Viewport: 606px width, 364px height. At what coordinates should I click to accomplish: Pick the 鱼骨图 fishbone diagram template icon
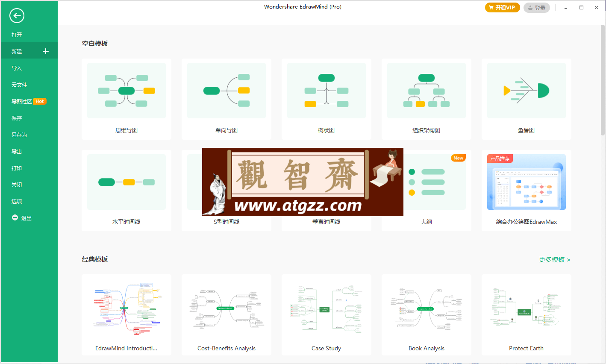pos(527,91)
